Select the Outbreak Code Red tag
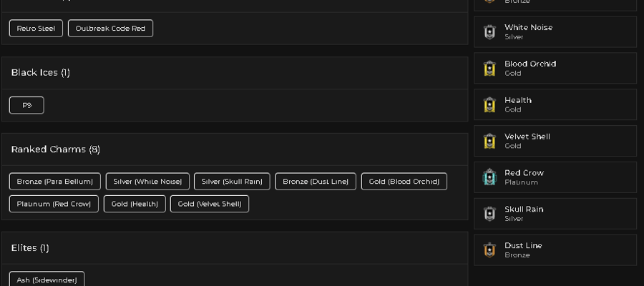The height and width of the screenshot is (286, 644). tap(110, 29)
